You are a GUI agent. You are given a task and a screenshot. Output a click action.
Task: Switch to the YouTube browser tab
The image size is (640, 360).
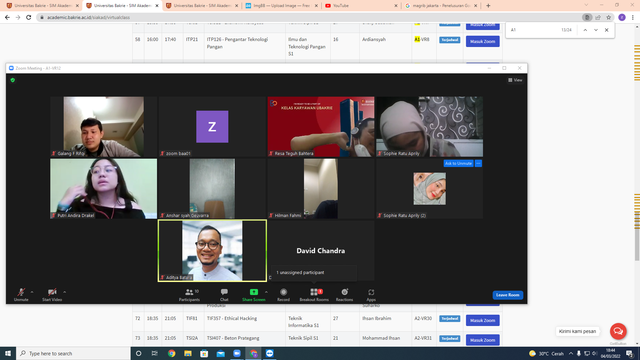(x=359, y=6)
